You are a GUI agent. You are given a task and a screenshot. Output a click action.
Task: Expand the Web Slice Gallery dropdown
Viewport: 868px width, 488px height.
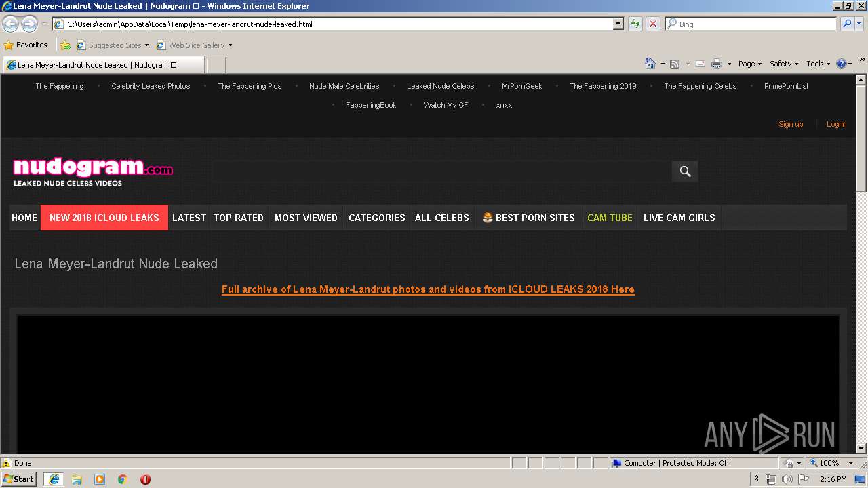230,45
